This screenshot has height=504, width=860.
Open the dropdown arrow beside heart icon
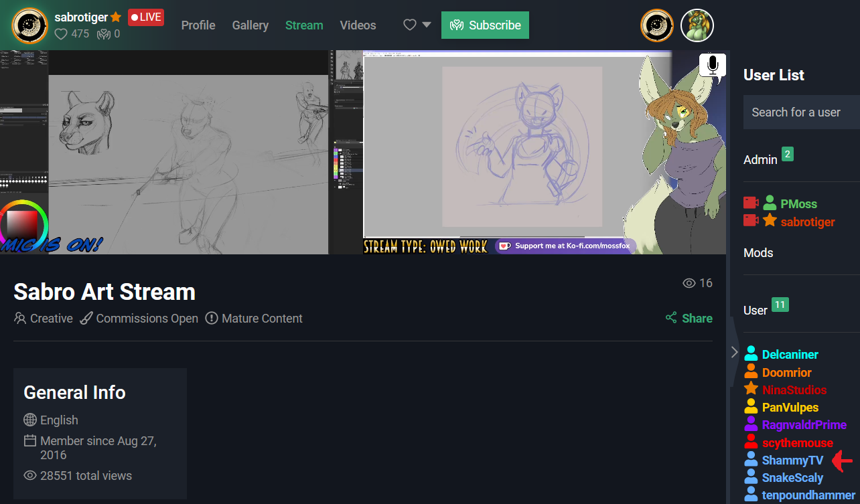tap(427, 25)
